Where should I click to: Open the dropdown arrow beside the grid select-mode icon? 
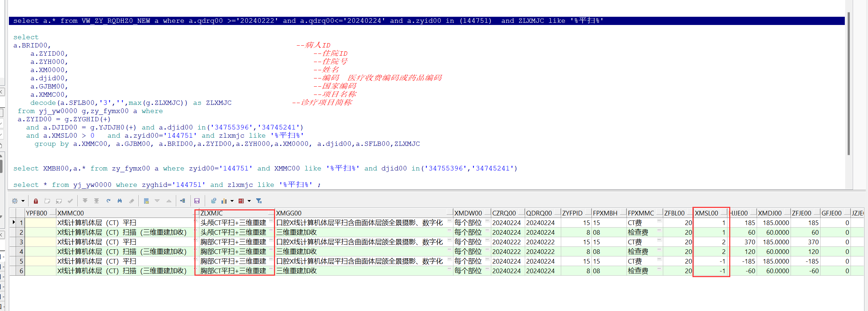click(x=23, y=201)
